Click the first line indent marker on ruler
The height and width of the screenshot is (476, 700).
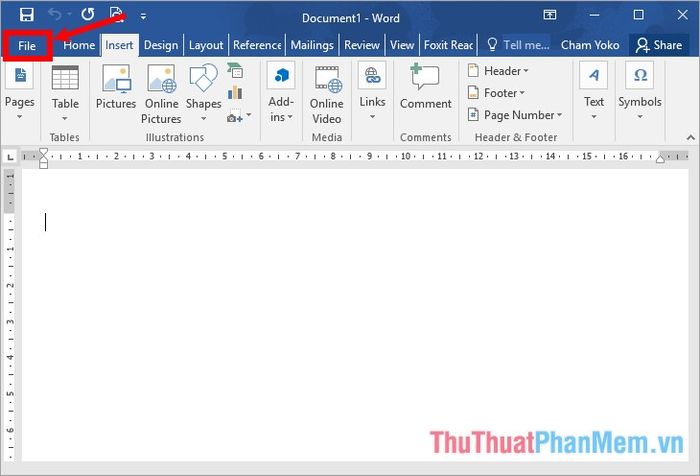click(x=43, y=152)
